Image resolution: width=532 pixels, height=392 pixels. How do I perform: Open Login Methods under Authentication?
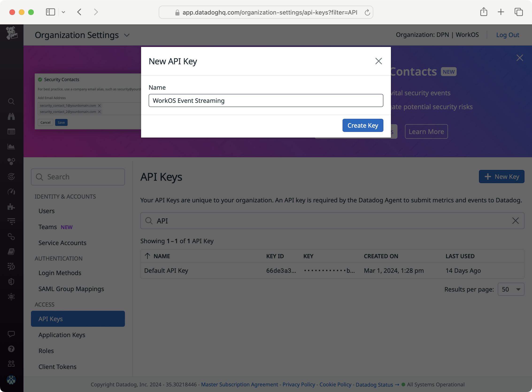(x=60, y=273)
